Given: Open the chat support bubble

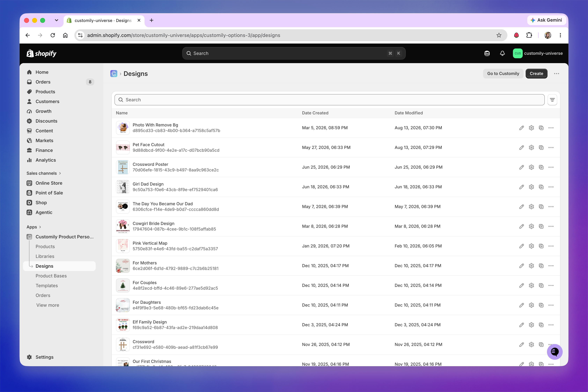Looking at the screenshot, I should point(554,352).
